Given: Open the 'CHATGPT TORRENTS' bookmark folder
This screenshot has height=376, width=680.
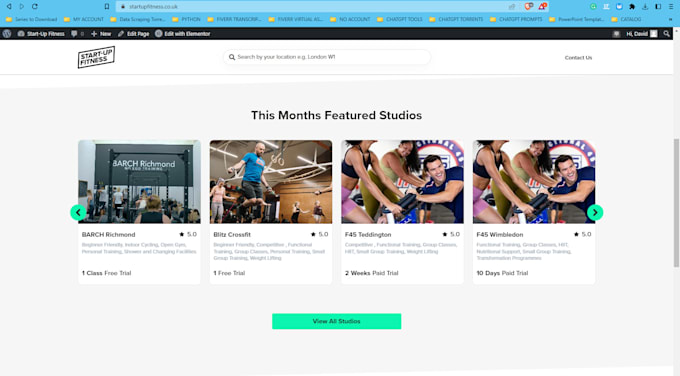Looking at the screenshot, I should (456, 20).
